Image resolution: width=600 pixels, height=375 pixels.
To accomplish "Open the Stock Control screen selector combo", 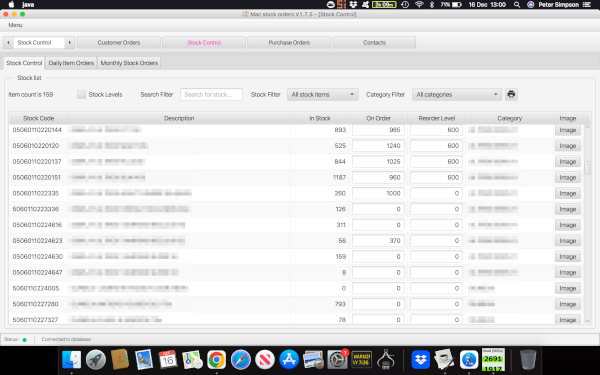I will coord(39,42).
